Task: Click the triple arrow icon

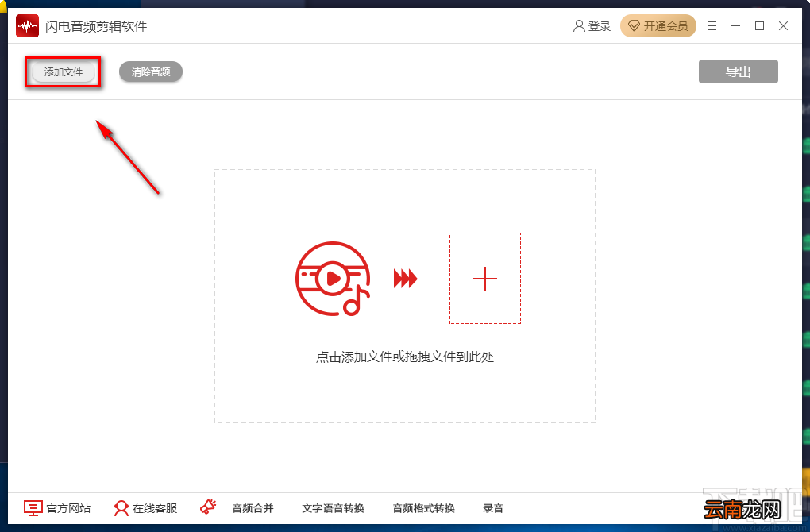Action: coord(406,279)
